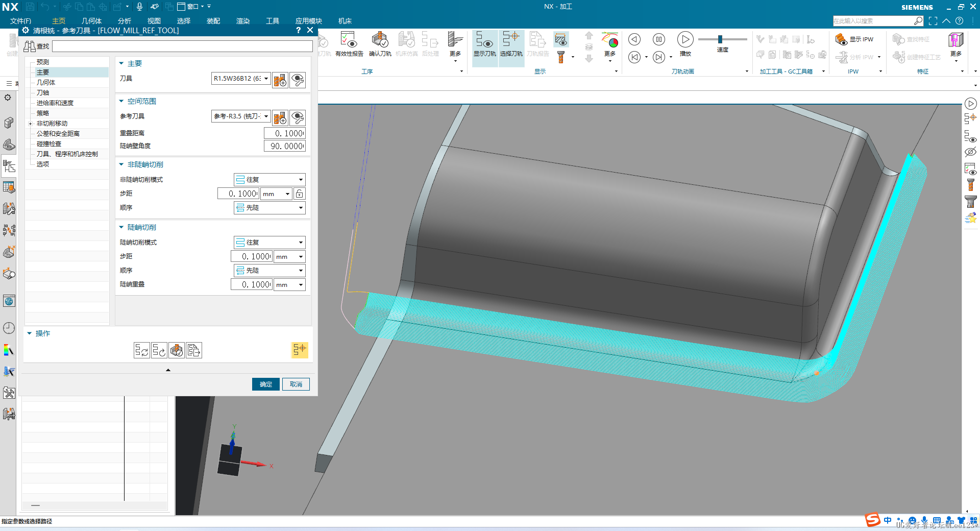Switch to the 机床 ribbon tab
Screen dimensions: 980x531
point(345,21)
